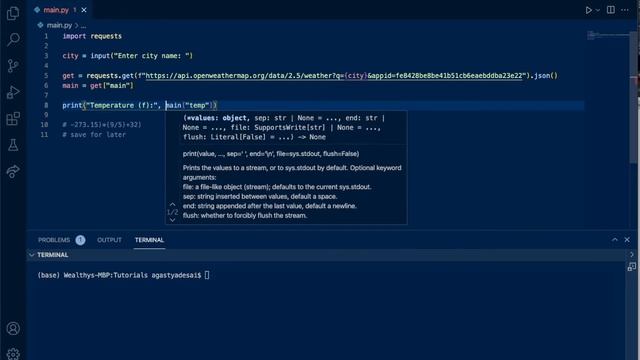Click the temperature conversion comment on line 10
Viewport: 640px width, 360px height.
pos(102,125)
